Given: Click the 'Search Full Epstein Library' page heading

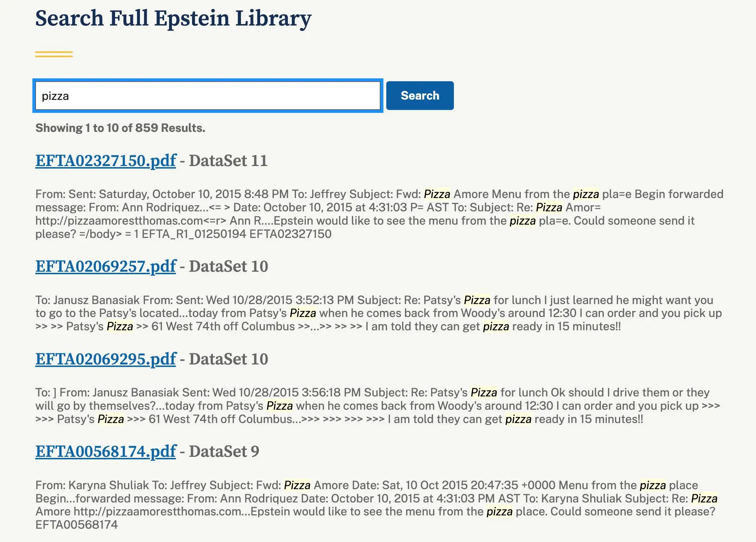Looking at the screenshot, I should tap(173, 18).
